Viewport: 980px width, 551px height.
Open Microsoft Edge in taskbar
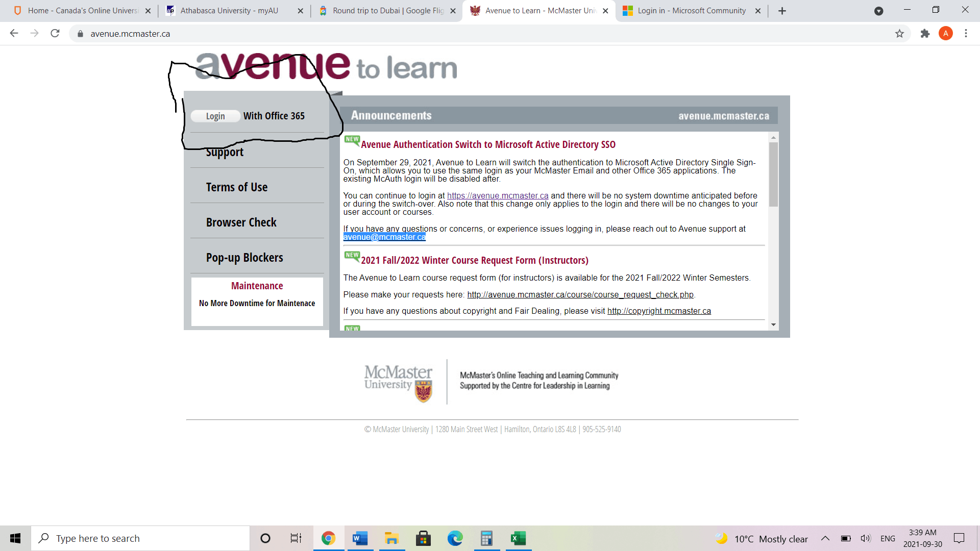pyautogui.click(x=455, y=538)
